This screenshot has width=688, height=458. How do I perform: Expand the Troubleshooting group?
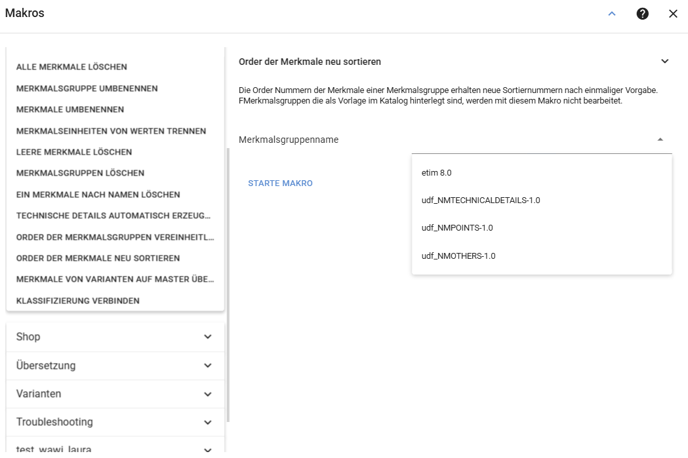115,422
